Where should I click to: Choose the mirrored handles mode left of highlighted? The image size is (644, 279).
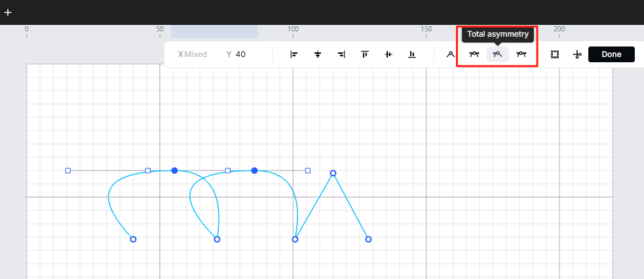[474, 54]
